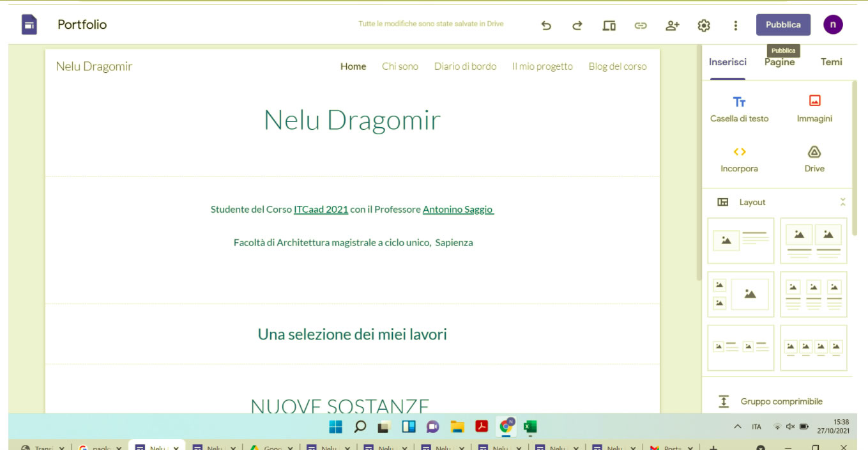
Task: Open the device preview icon
Action: point(609,26)
